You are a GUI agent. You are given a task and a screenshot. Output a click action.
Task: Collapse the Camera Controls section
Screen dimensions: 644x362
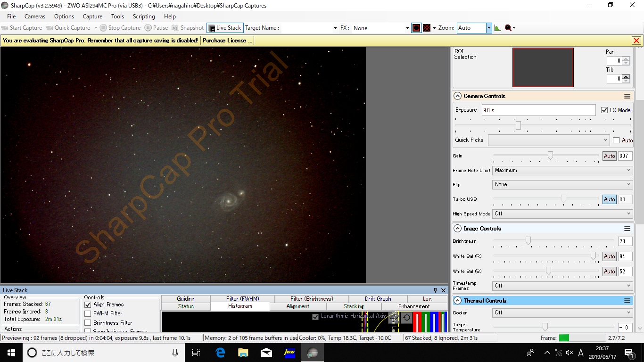pyautogui.click(x=457, y=96)
